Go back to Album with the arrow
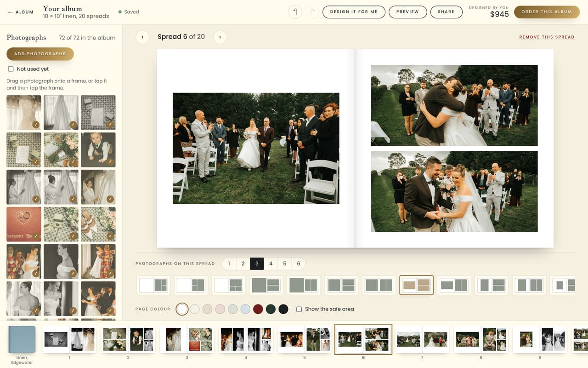Viewport: 588px width, 368px height. 21,12
